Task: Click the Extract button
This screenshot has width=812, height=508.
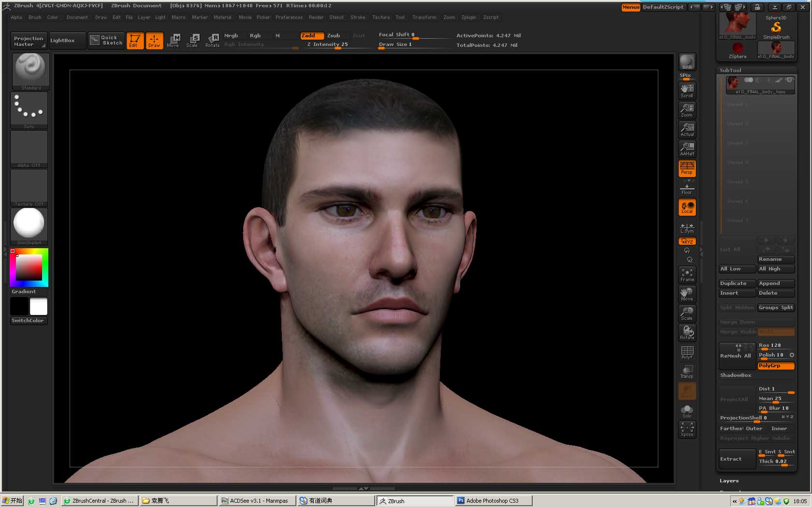Action: coord(737,459)
